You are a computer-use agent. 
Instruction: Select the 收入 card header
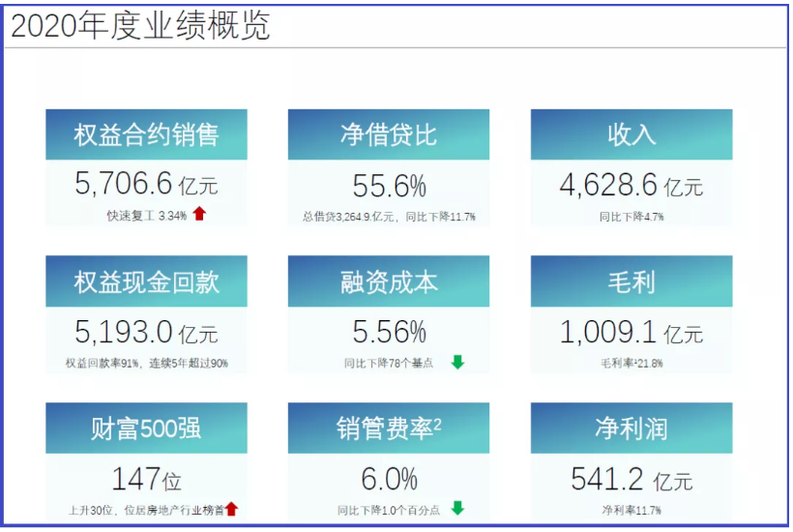(631, 134)
